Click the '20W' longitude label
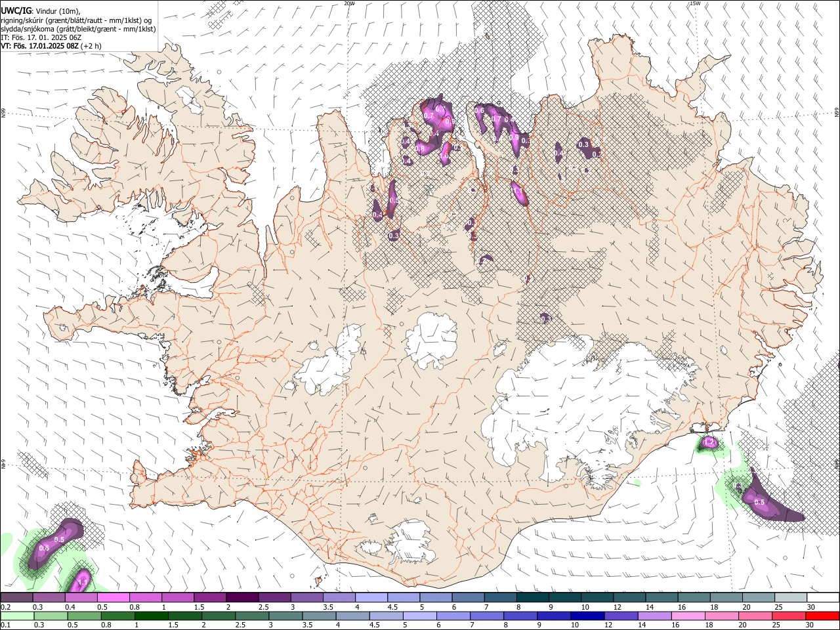The image size is (840, 630). 349,3
